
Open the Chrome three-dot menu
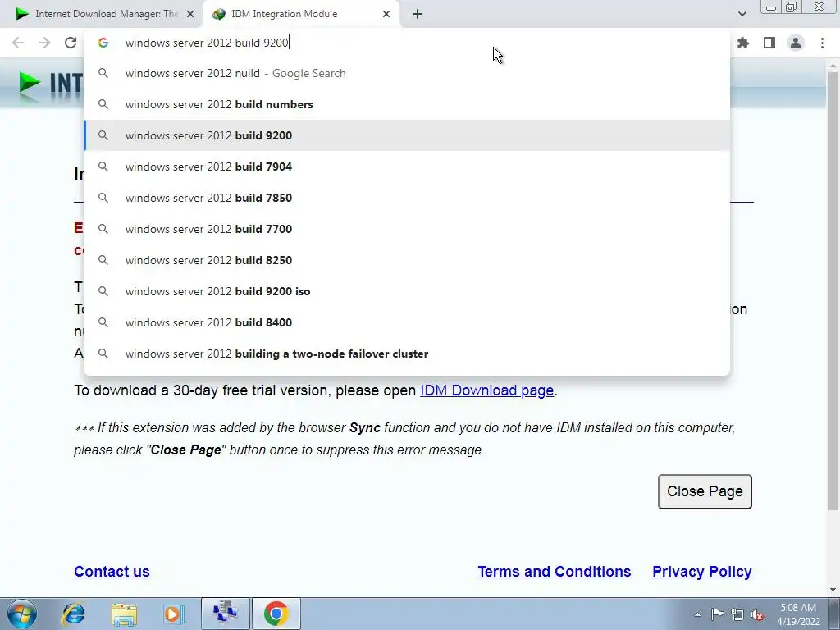(x=822, y=43)
